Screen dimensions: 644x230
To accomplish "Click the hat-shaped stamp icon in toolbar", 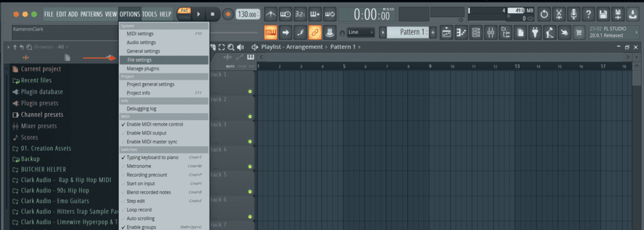I will (330, 32).
